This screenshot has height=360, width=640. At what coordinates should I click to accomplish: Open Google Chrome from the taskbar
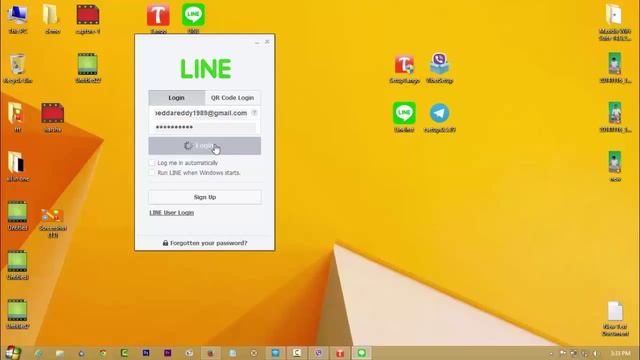[x=103, y=353]
